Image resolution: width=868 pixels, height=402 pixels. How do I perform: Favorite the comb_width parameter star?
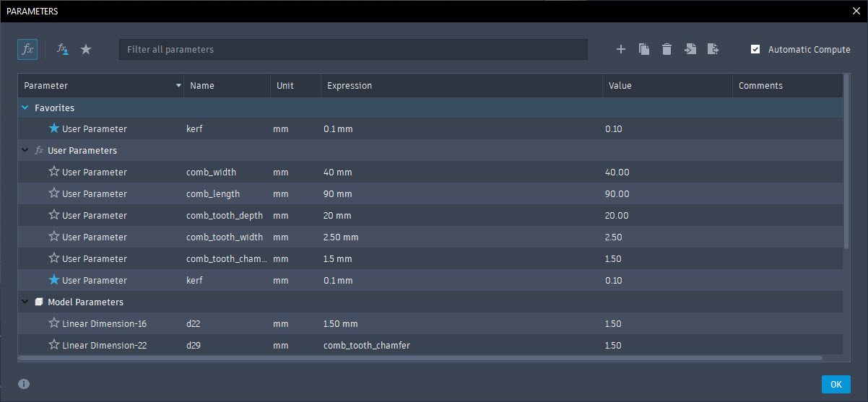click(x=54, y=172)
